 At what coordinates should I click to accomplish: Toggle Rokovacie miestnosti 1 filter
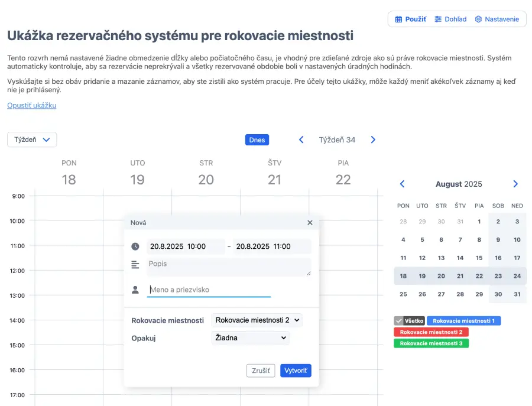463,321
